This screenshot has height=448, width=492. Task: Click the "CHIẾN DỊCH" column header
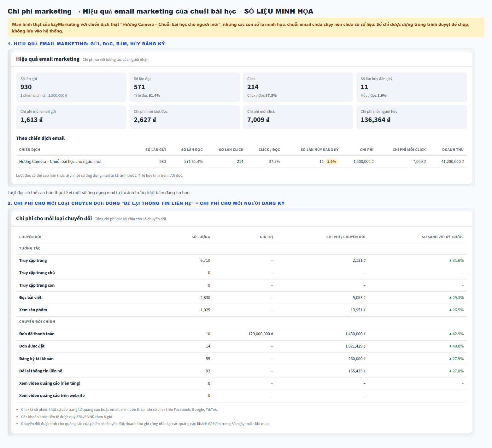pos(30,150)
